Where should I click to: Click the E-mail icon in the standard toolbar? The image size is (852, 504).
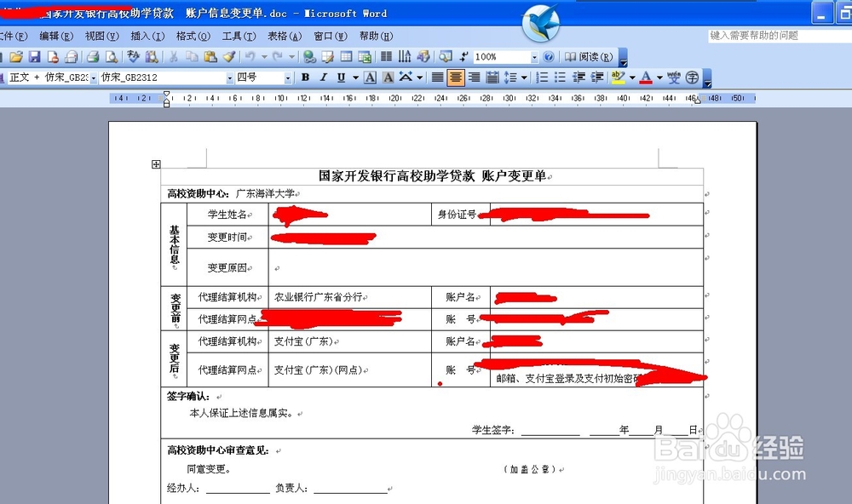click(x=72, y=56)
